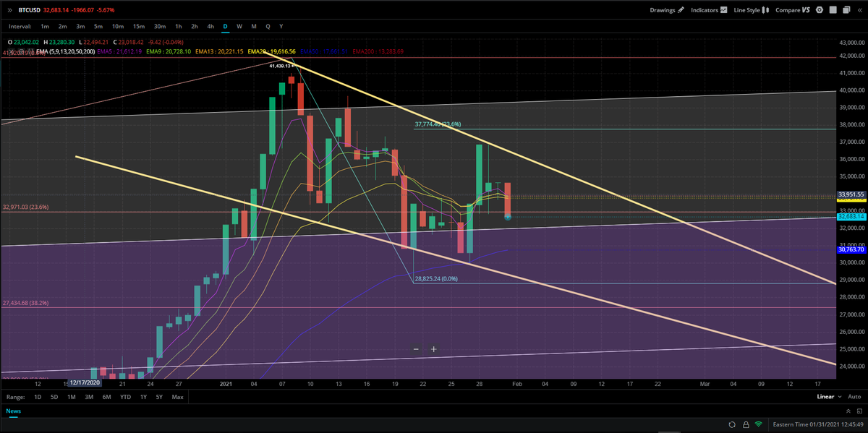Click Eastern Time clock in status bar
868x433 pixels.
coord(818,424)
